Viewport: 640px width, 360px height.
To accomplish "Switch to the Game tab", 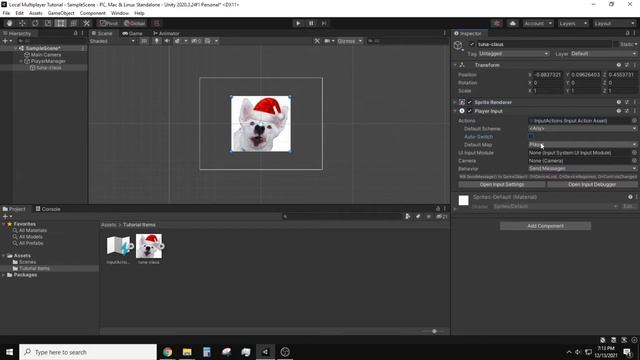I will [x=132, y=33].
